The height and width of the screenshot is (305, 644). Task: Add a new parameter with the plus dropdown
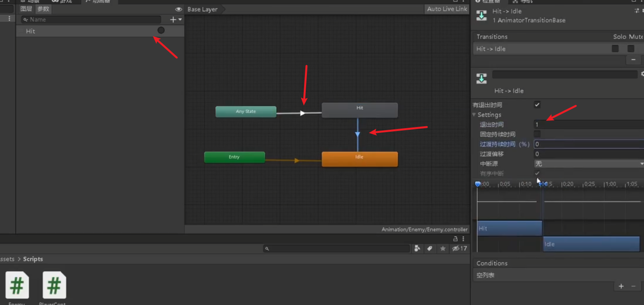tap(176, 19)
